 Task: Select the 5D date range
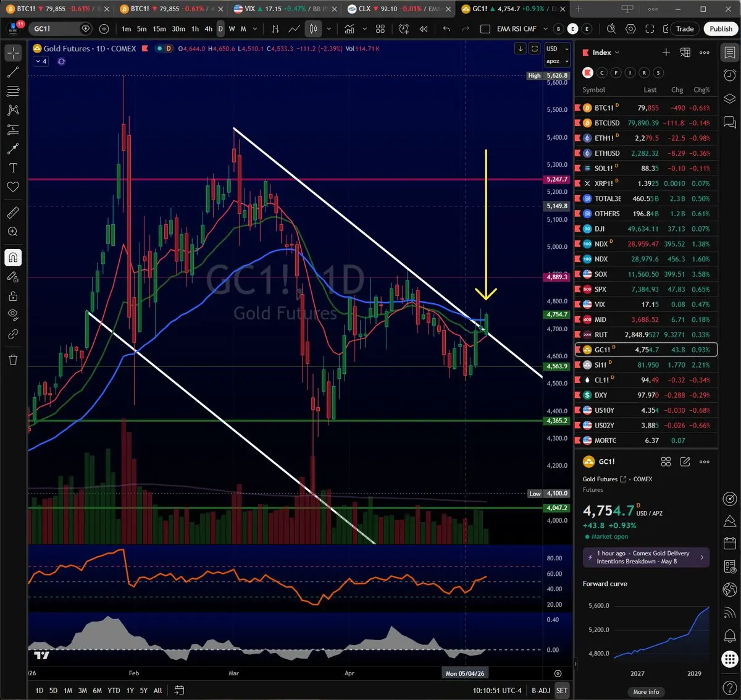[53, 690]
